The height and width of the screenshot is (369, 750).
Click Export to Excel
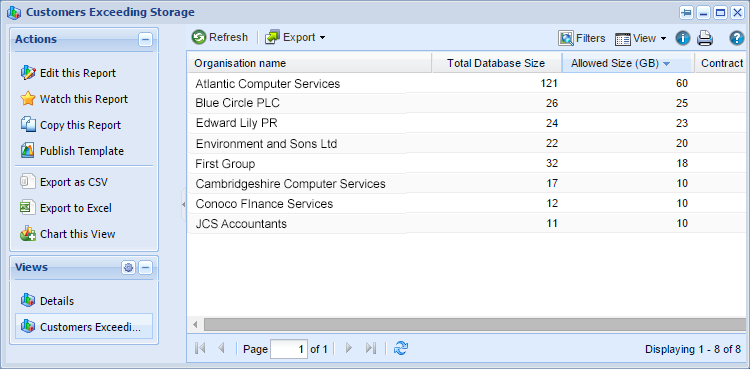[66, 208]
